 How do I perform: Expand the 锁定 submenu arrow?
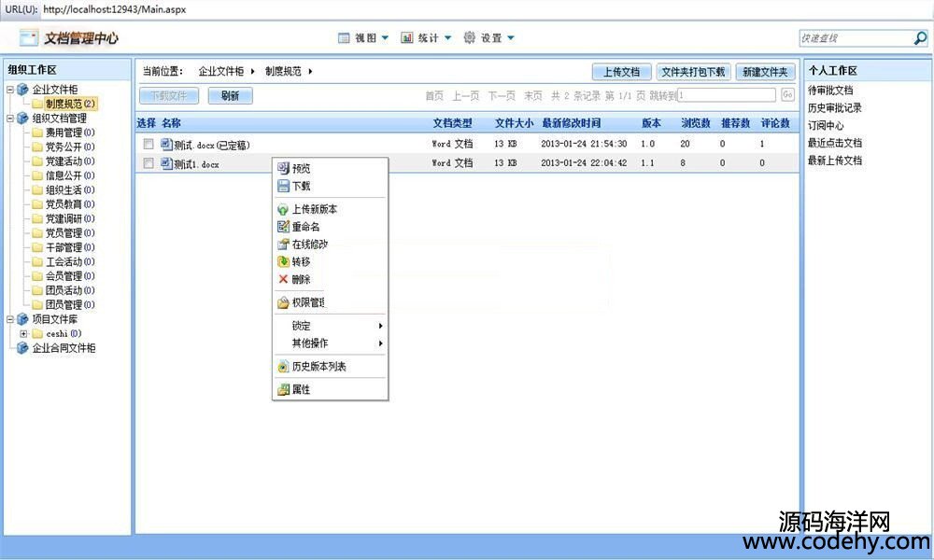tap(380, 326)
